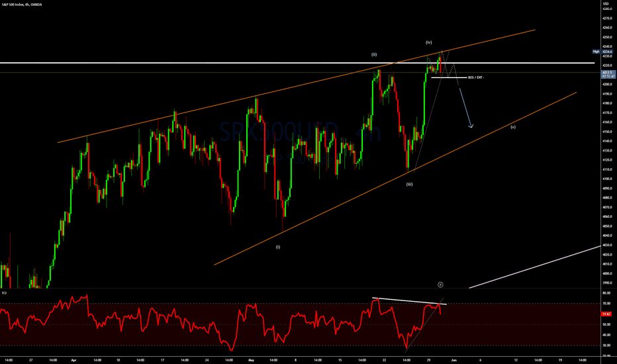617x364 pixels.
Task: Open the USD currency selector on price axis
Action: coord(606,3)
